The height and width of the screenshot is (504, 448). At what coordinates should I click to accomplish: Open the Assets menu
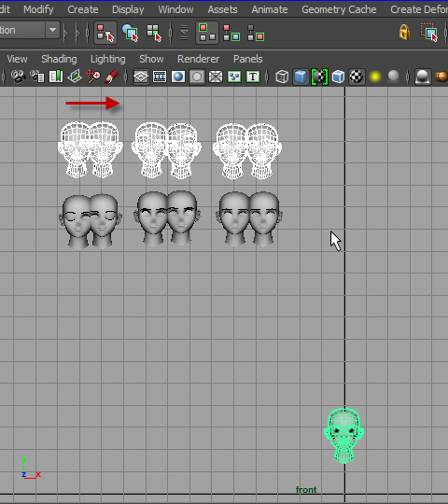[222, 9]
